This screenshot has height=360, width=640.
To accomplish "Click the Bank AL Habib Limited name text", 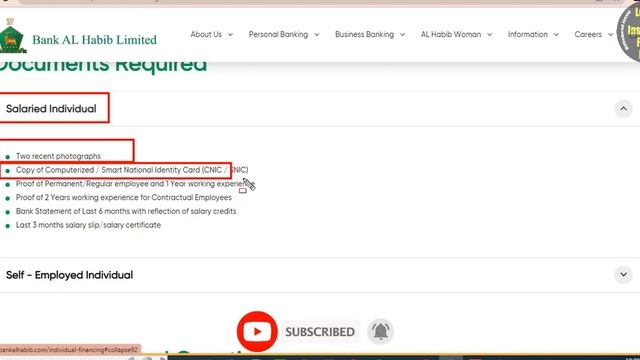I will click(x=94, y=40).
